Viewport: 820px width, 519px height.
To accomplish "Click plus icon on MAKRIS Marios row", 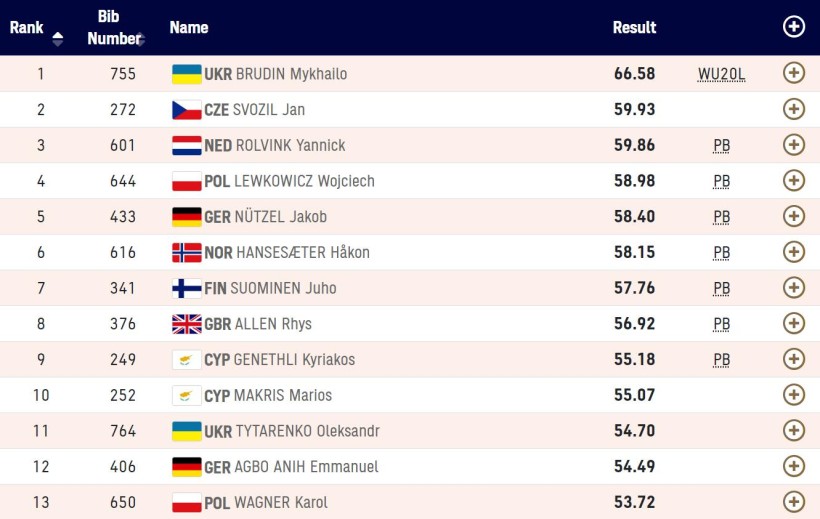I will point(793,394).
